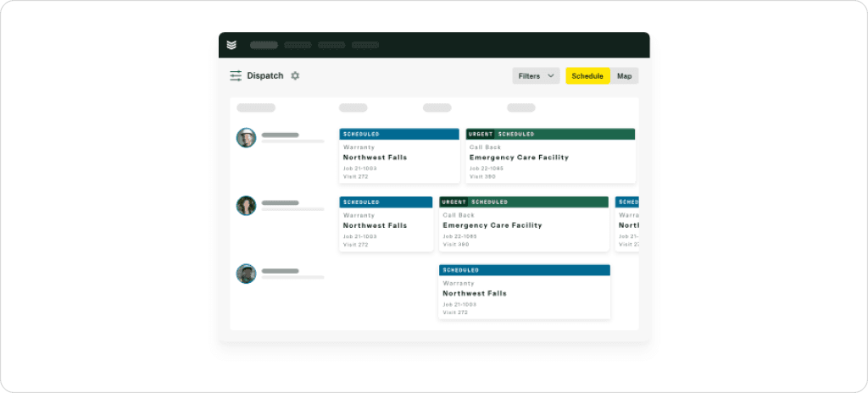Open Emergency Care Facility card in dark-haired woman's row
868x393 pixels.
coord(524,224)
